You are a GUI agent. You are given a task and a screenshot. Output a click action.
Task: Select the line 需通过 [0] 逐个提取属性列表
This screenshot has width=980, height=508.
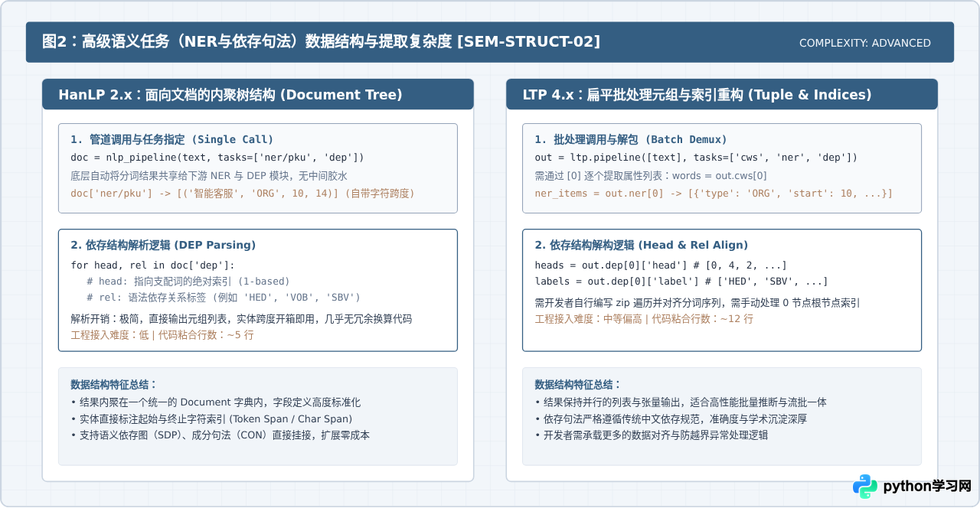click(651, 175)
